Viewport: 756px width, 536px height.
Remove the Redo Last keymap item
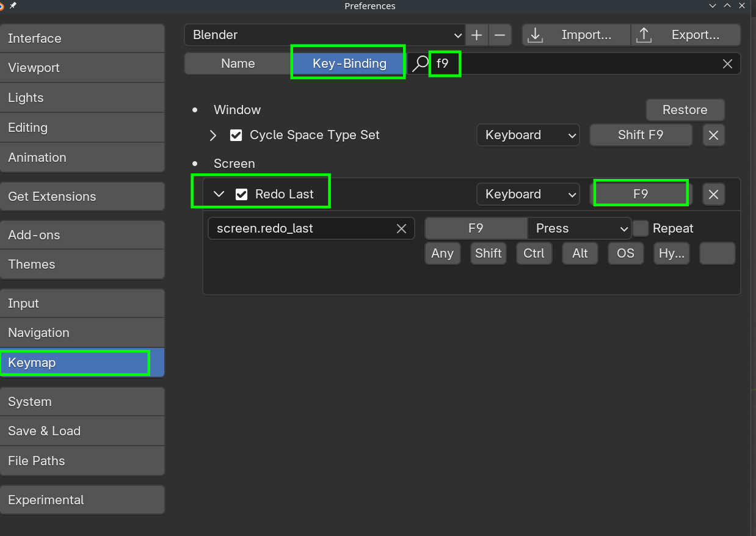[x=713, y=194]
